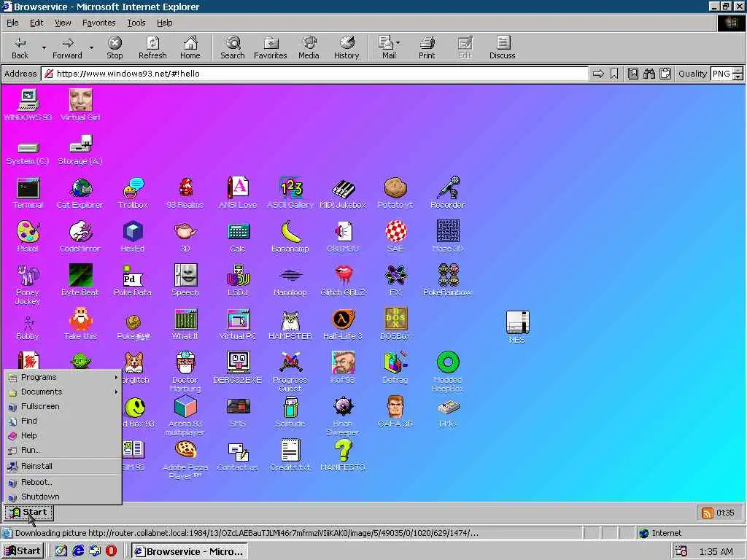Expand the Programs submenu

(63, 377)
